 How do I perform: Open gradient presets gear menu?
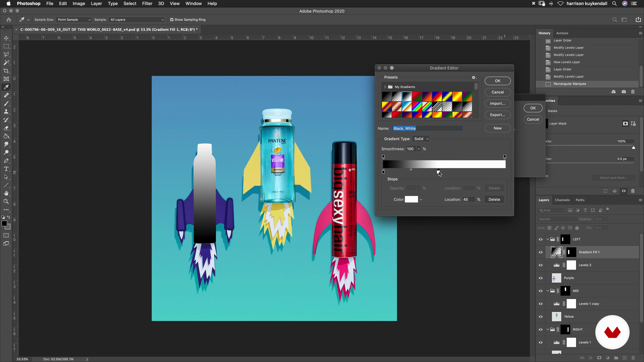(474, 77)
